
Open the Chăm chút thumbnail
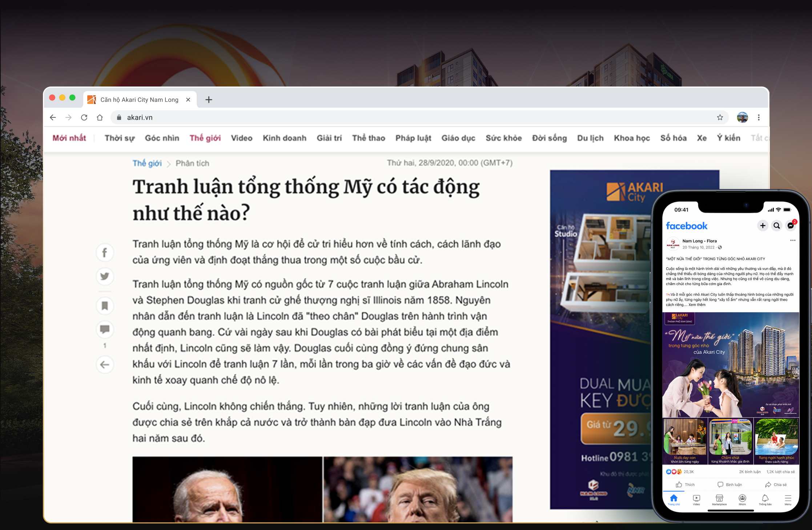pos(731,441)
